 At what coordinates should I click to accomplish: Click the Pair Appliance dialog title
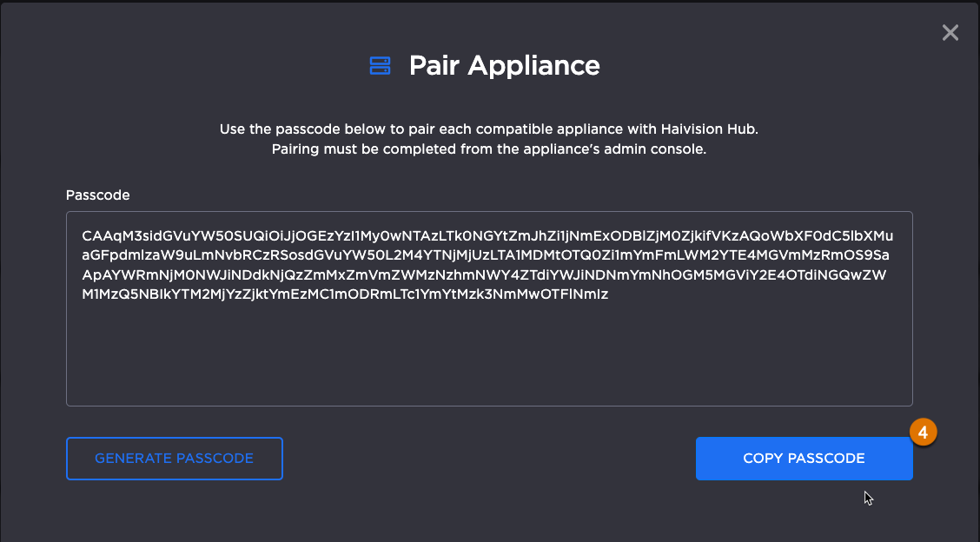click(x=504, y=65)
